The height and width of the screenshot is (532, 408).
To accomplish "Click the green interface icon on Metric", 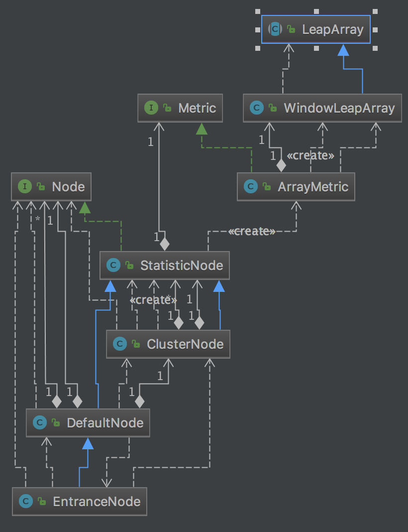I will (151, 108).
